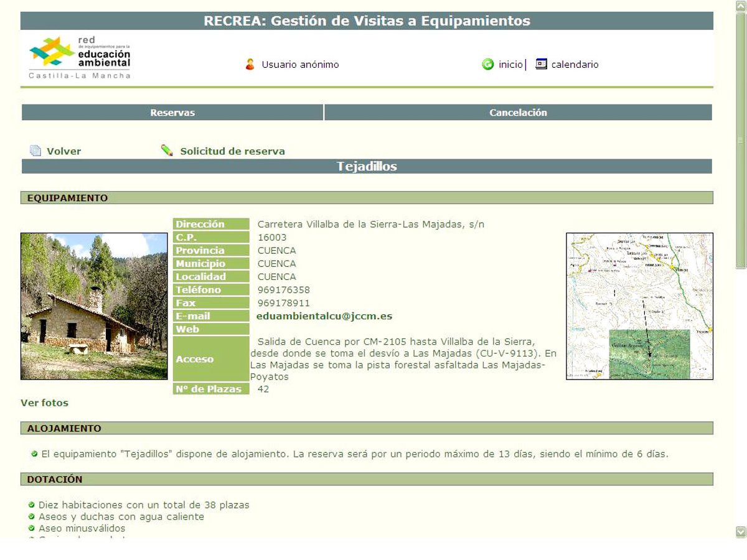Open the calendario link text
The width and height of the screenshot is (747, 560).
point(575,64)
